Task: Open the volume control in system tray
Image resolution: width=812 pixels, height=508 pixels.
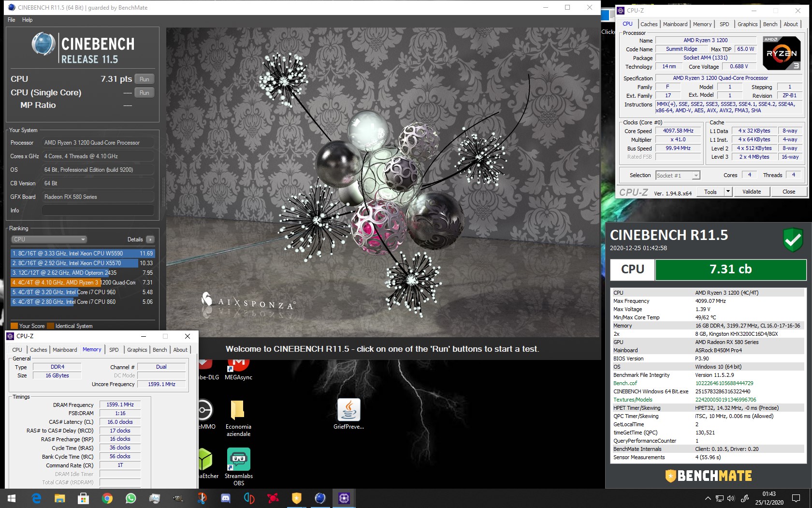Action: coord(730,498)
